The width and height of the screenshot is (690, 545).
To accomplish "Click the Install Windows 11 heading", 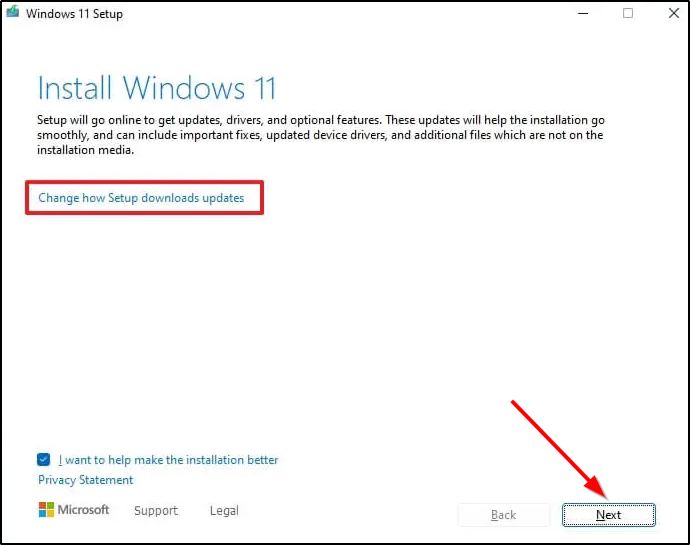I will pyautogui.click(x=157, y=88).
